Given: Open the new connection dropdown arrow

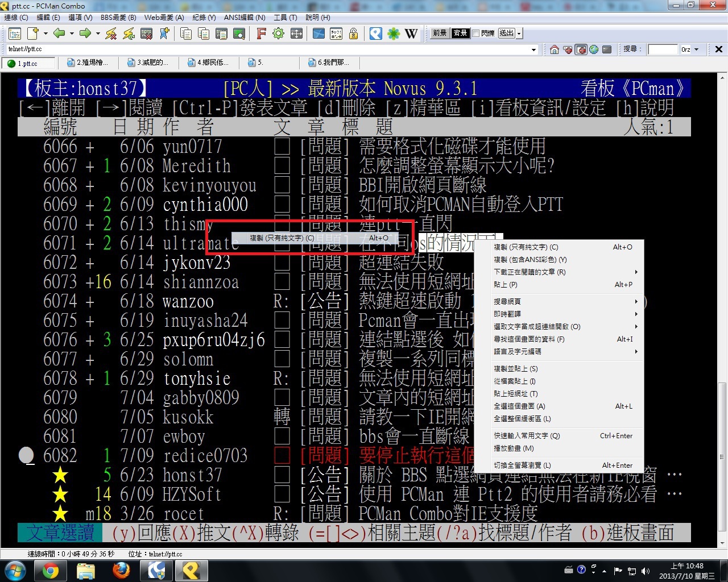Looking at the screenshot, I should pyautogui.click(x=45, y=34).
